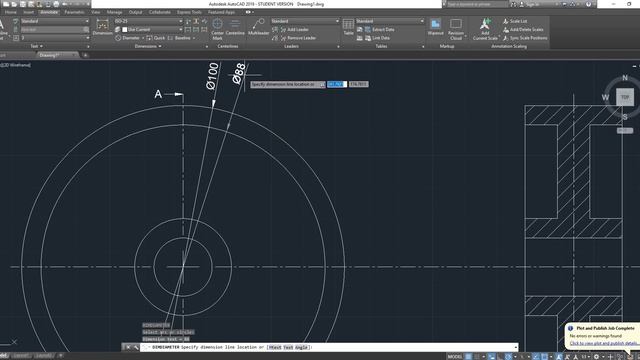Open the Output ribbon tab
The width and height of the screenshot is (640, 360).
pos(136,12)
